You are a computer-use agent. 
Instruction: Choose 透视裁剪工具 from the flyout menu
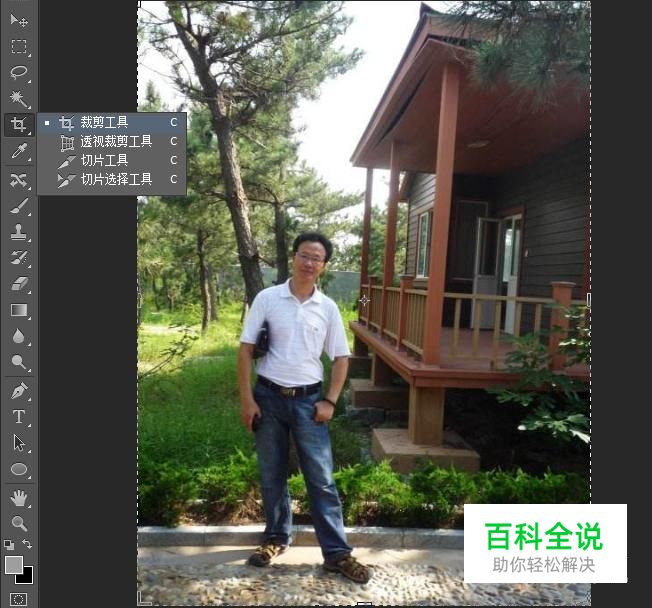pyautogui.click(x=111, y=141)
